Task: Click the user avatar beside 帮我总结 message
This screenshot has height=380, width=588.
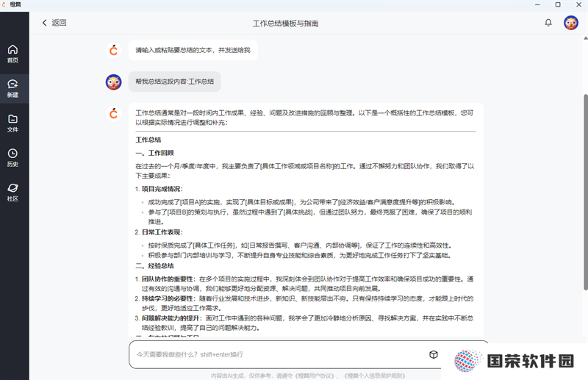Action: (114, 82)
